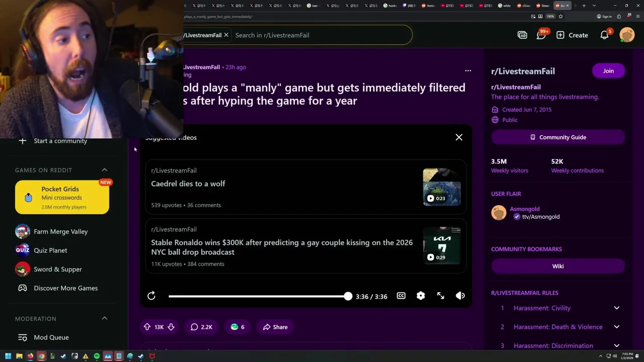
Task: Open the notifications bell
Action: coord(605,35)
